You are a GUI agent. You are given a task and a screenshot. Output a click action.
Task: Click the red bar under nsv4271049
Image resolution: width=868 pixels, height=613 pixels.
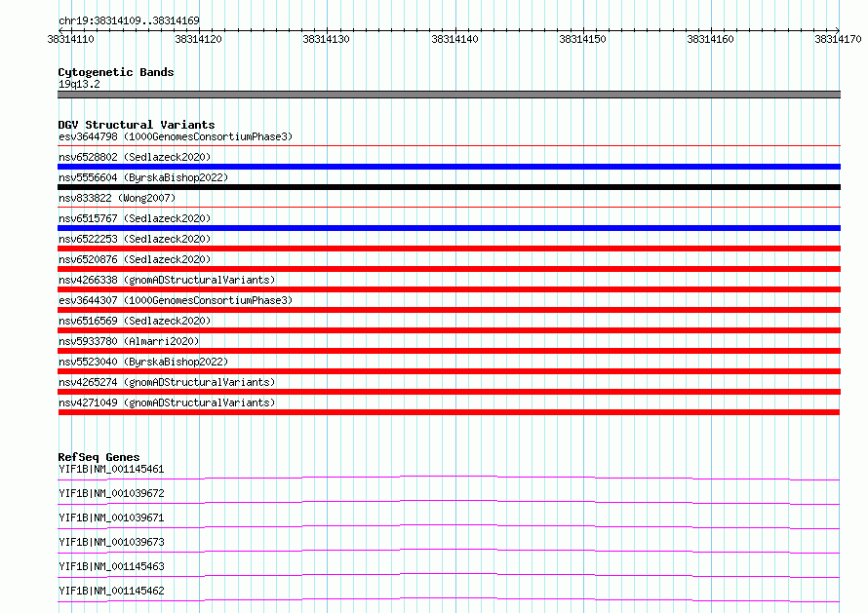449,412
